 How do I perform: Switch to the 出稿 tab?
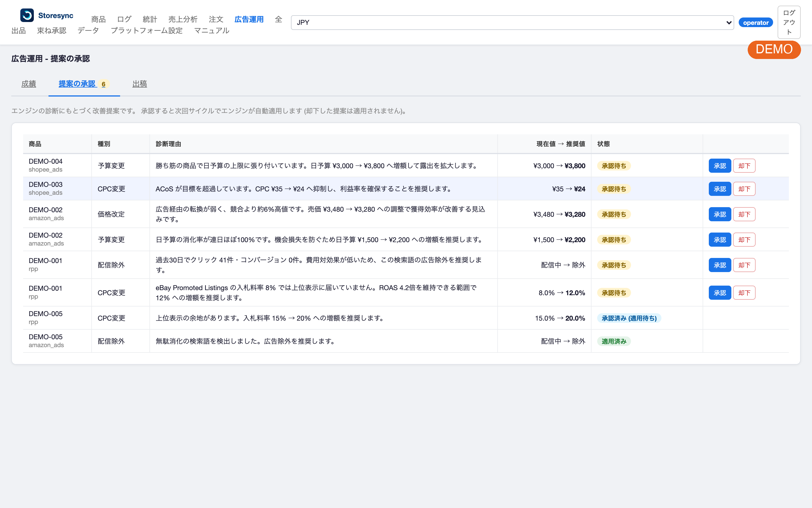pos(140,84)
